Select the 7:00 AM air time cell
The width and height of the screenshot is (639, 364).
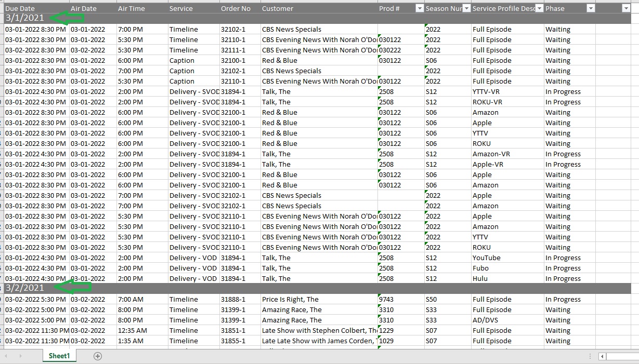click(x=142, y=299)
